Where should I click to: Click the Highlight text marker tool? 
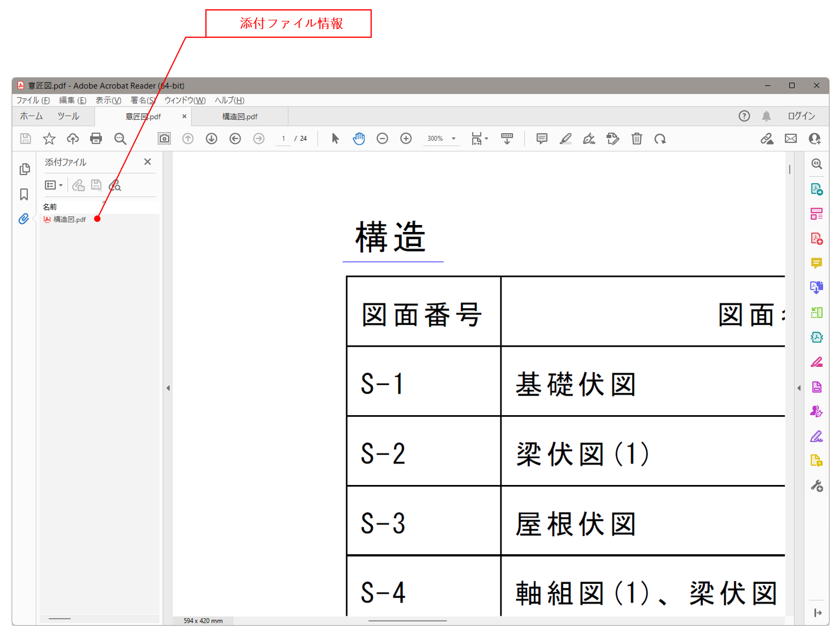pyautogui.click(x=565, y=138)
